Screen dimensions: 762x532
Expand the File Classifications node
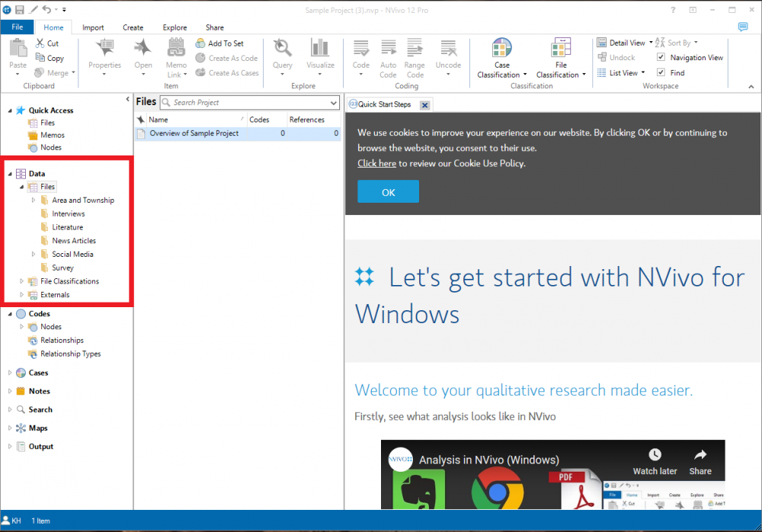click(21, 281)
